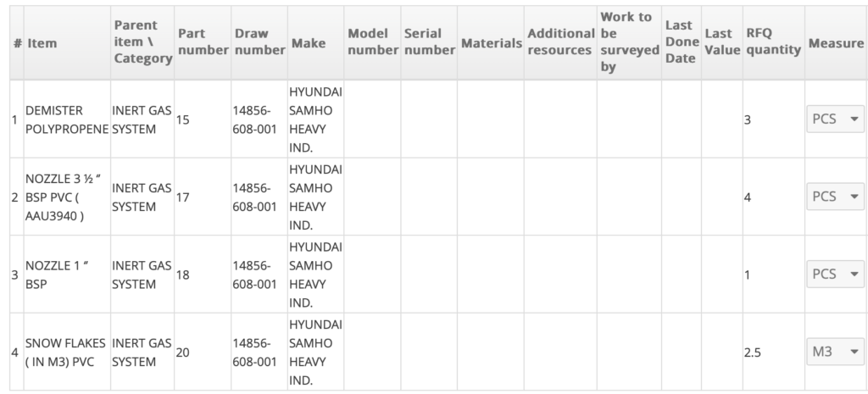Click the RFQ quantity column header

772,42
